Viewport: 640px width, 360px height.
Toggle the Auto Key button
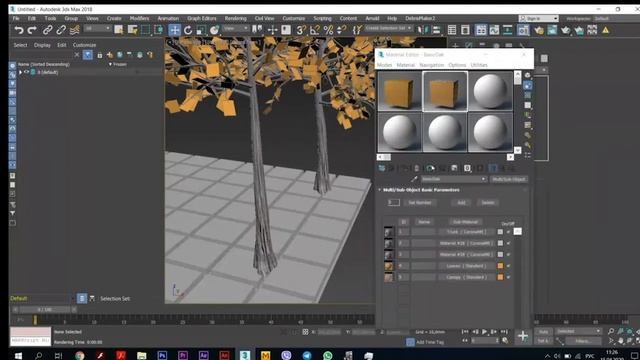(543, 331)
